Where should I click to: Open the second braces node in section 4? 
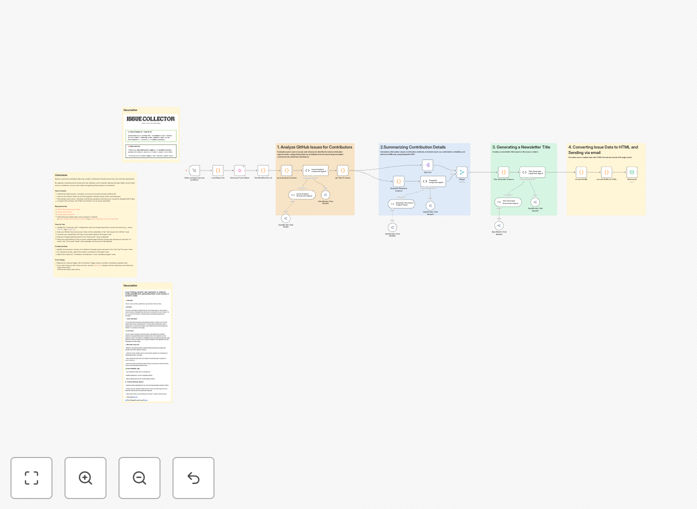[x=606, y=172]
